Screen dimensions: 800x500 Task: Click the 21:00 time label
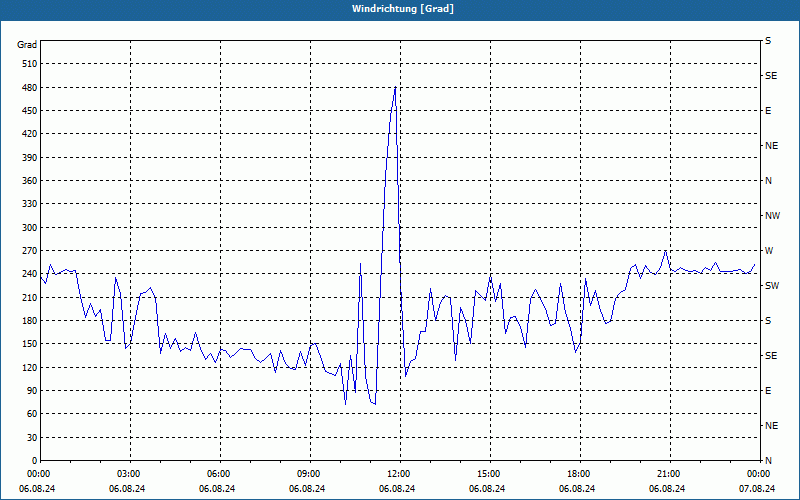pos(670,473)
